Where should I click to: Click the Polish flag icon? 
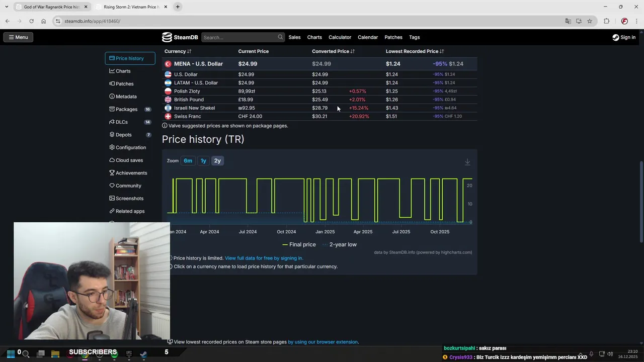pyautogui.click(x=168, y=92)
